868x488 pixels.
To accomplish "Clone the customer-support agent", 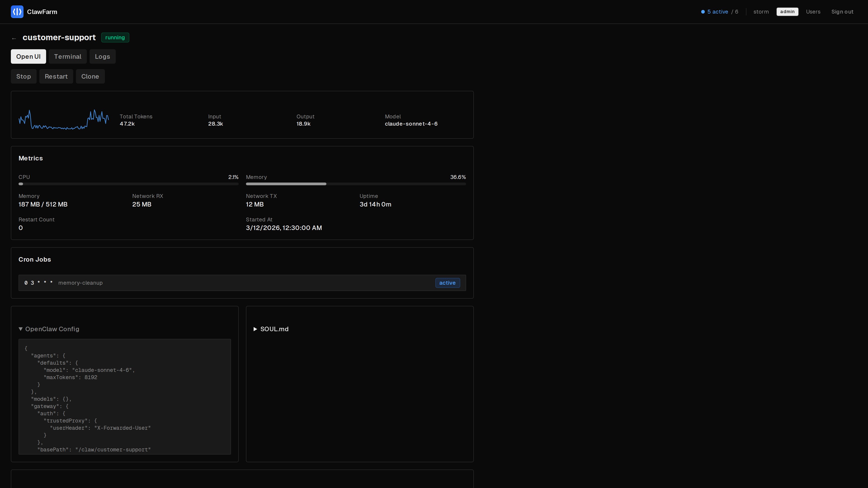I will pos(90,76).
